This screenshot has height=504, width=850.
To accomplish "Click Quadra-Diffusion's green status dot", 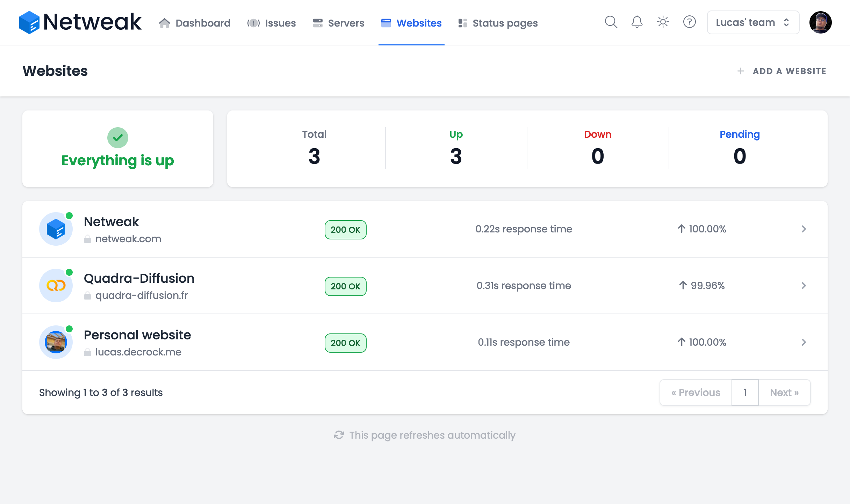I will (x=70, y=272).
